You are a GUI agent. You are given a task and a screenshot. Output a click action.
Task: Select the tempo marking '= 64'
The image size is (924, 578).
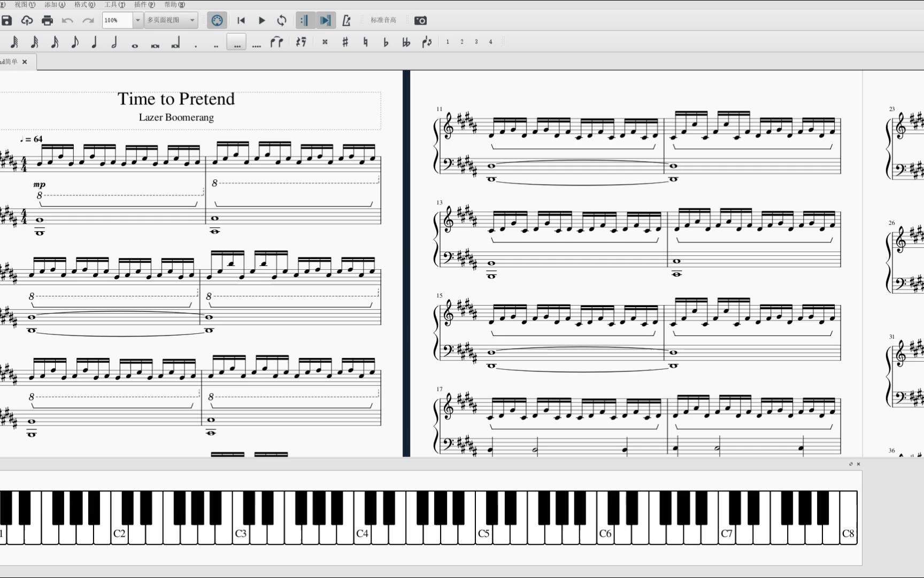click(x=32, y=139)
